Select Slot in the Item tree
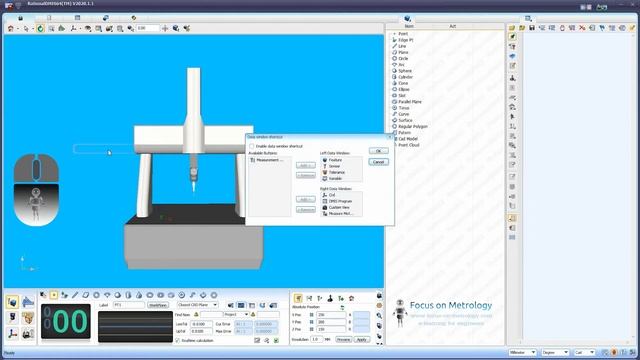Image resolution: width=640 pixels, height=360 pixels. (402, 96)
